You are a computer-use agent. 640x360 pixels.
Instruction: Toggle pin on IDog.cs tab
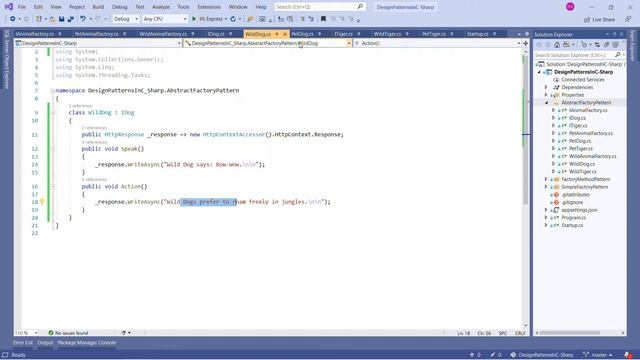click(x=231, y=34)
